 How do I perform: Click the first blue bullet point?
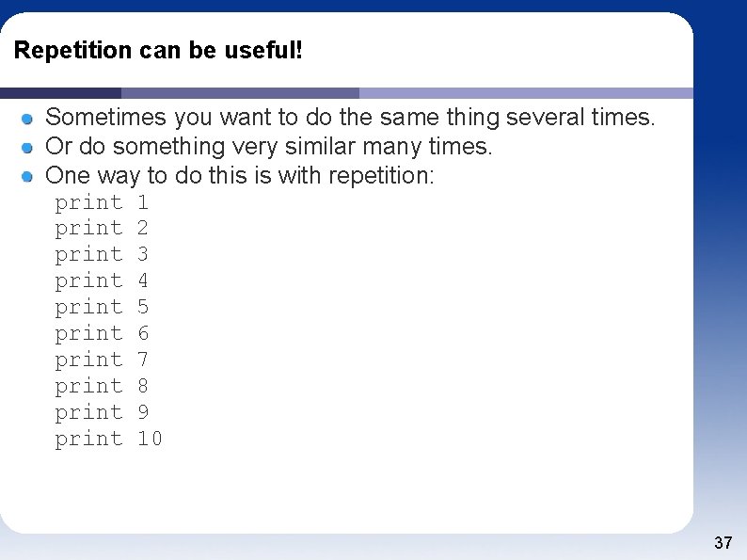(27, 119)
